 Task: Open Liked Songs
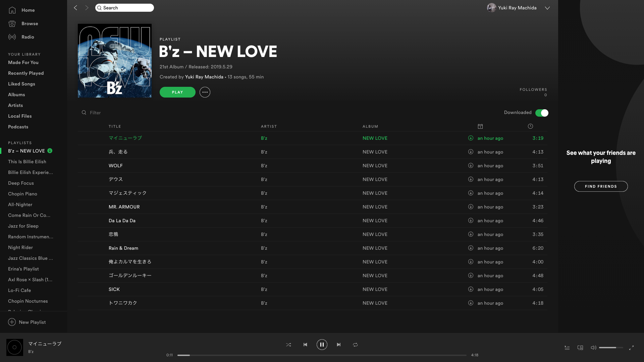pos(21,84)
